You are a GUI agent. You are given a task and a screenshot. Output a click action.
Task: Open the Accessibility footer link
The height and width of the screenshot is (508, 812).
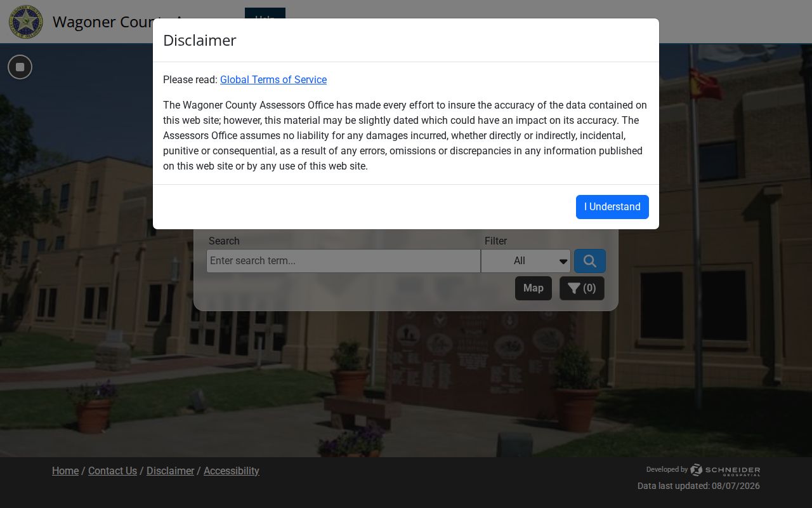pos(232,471)
